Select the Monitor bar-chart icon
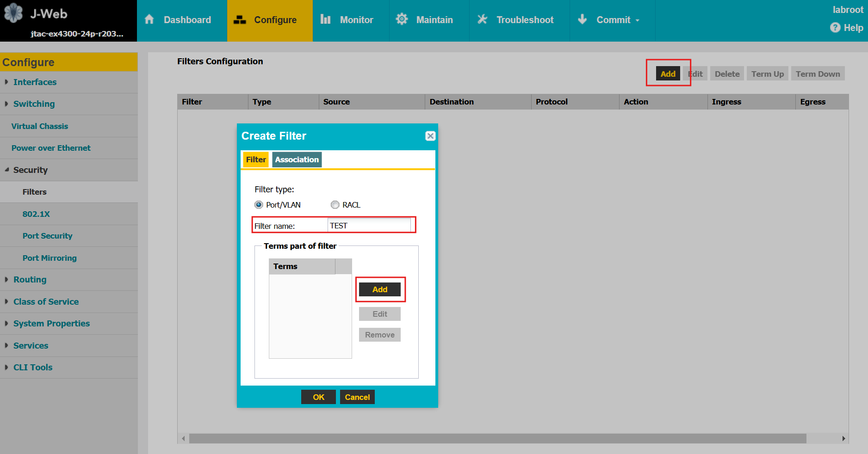The height and width of the screenshot is (454, 868). tap(325, 19)
